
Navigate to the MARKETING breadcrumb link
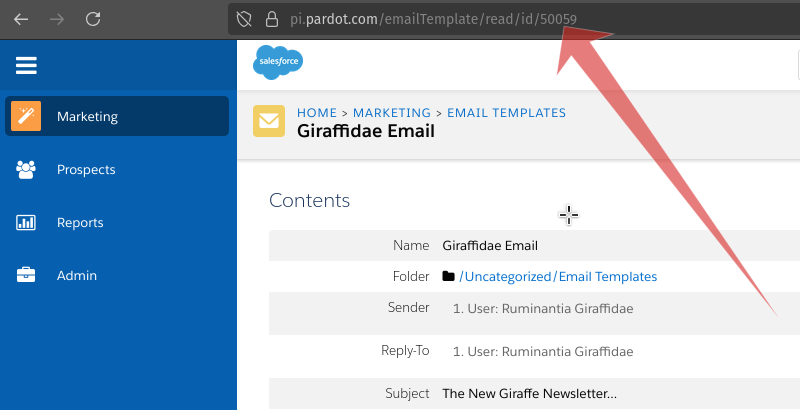click(x=391, y=113)
